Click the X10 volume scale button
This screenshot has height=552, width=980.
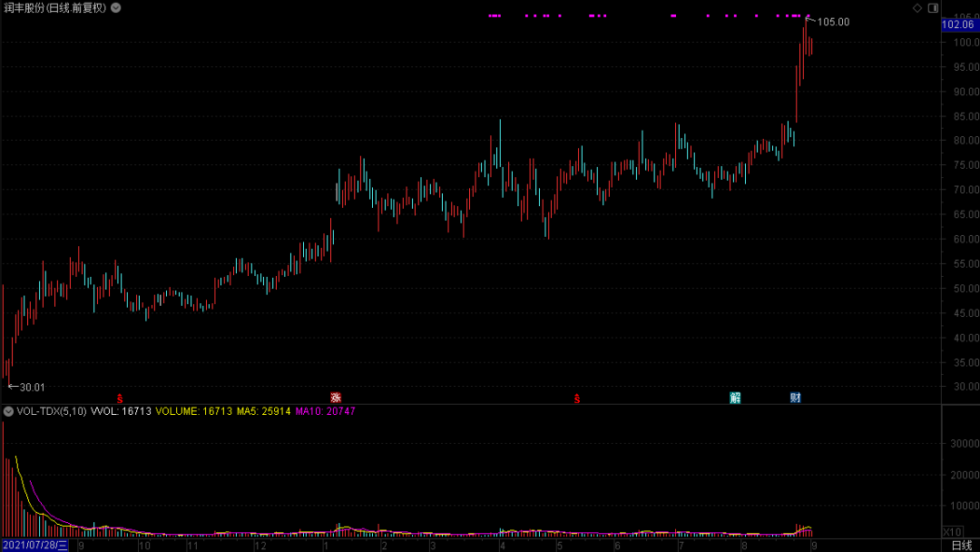click(953, 532)
